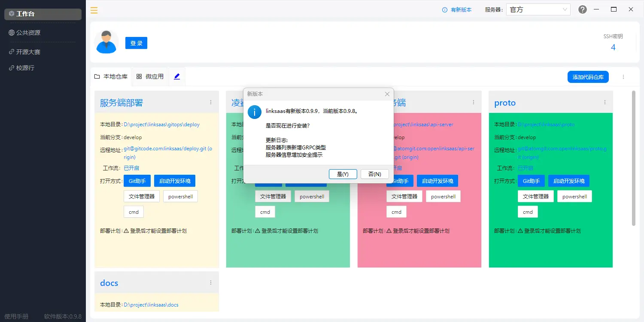The image size is (644, 322).
Task: Click the 登录 button
Action: [136, 43]
